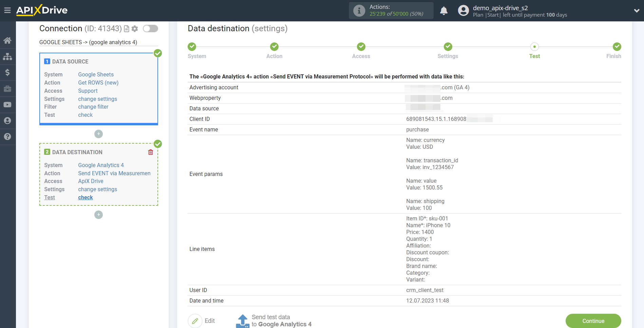Expand the account dropdown chevron top right
Image resolution: width=644 pixels, height=328 pixels.
point(637,11)
